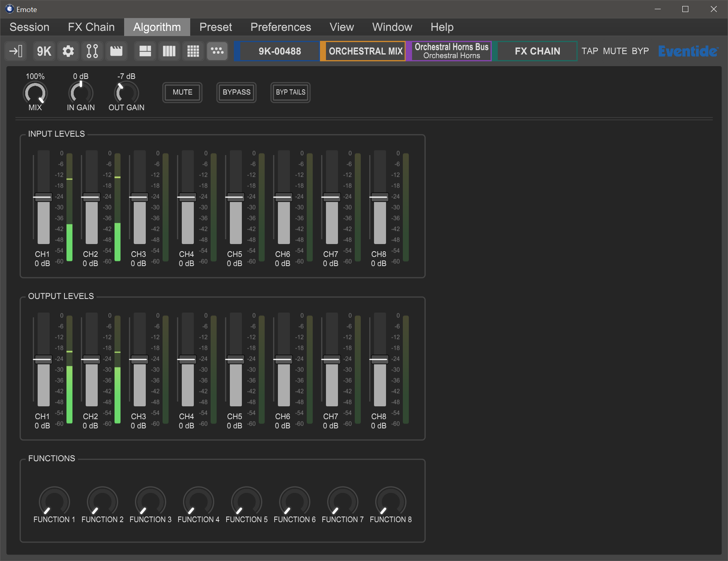Click the MIX knob
The width and height of the screenshot is (728, 561).
(35, 93)
